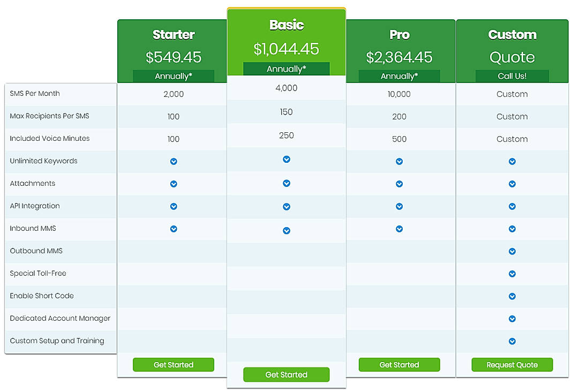
Task: Click the API Integration icon in Pro column
Action: click(399, 206)
